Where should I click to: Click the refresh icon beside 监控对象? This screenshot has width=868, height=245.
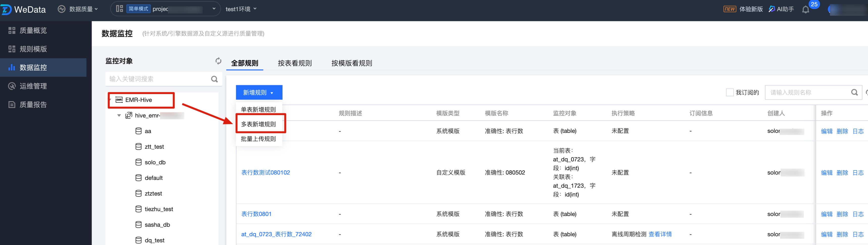tap(218, 61)
